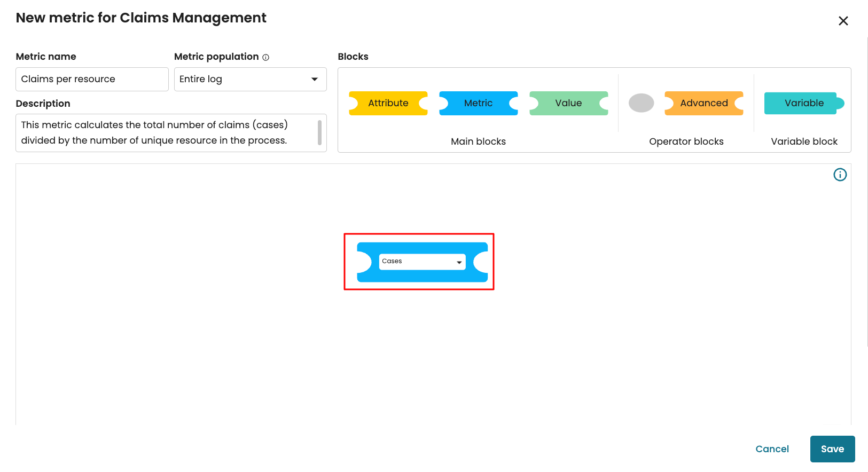This screenshot has width=868, height=472.
Task: Click the page's right-edge vertical scrollbar
Action: (867, 192)
